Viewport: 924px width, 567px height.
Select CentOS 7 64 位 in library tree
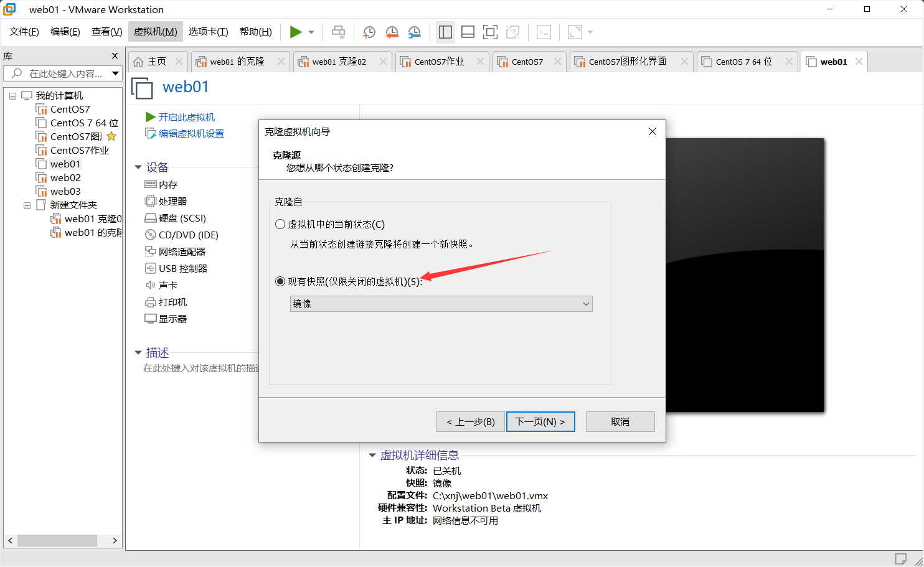tap(84, 123)
